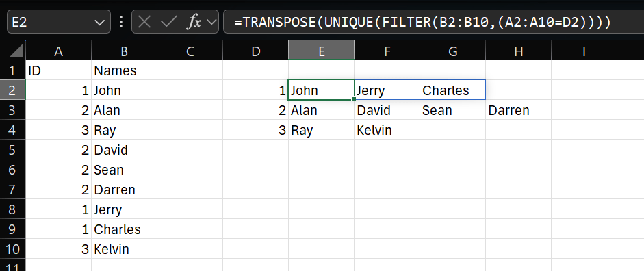The image size is (644, 271).
Task: Click the Kelvin cell in column F
Action: tap(387, 130)
